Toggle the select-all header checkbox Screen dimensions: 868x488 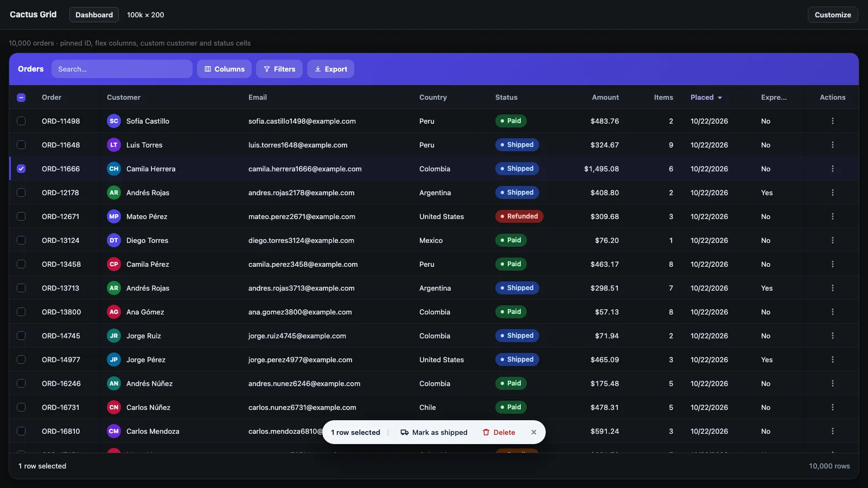pyautogui.click(x=21, y=98)
